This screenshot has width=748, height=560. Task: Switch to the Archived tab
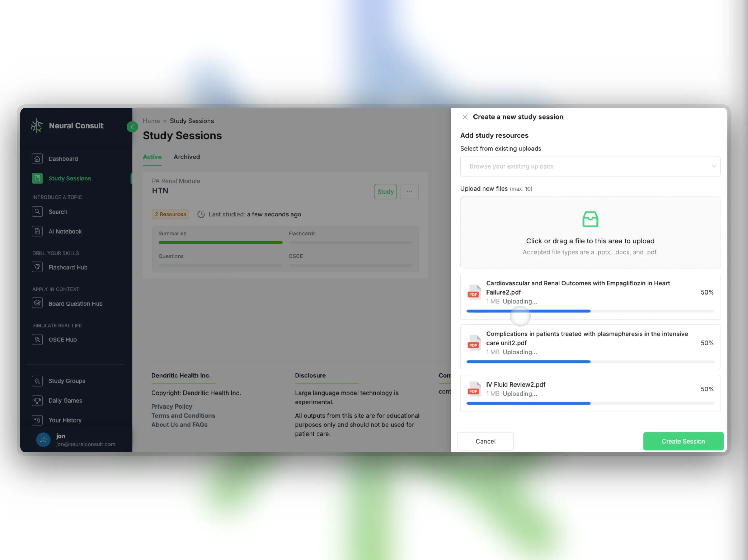coord(187,157)
